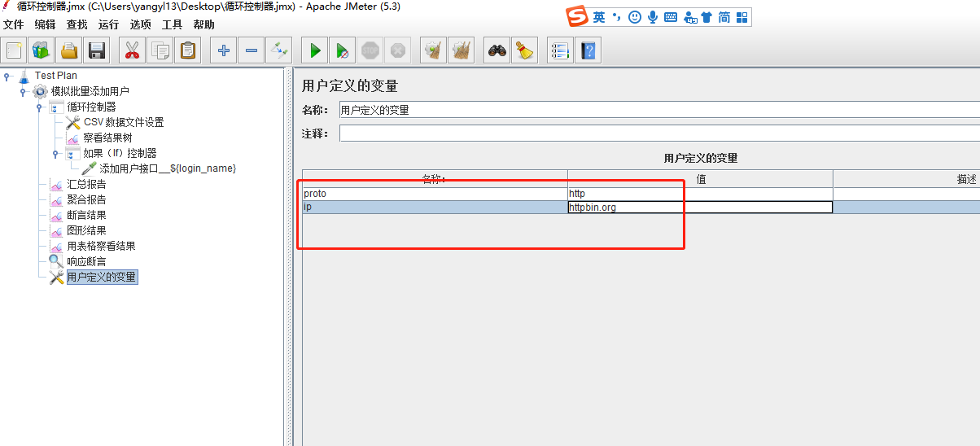Image resolution: width=980 pixels, height=446 pixels.
Task: Click the http value cell
Action: [700, 194]
